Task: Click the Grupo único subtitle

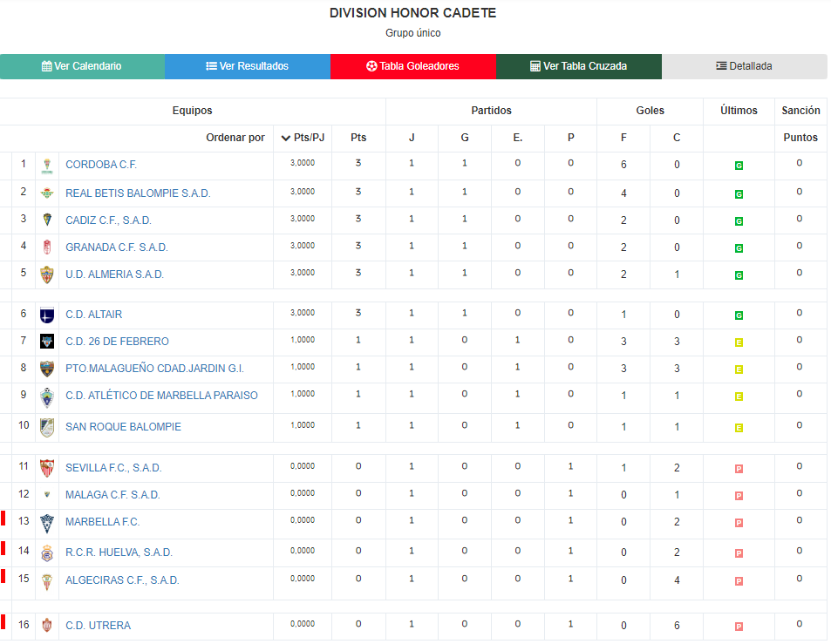Action: [x=412, y=33]
